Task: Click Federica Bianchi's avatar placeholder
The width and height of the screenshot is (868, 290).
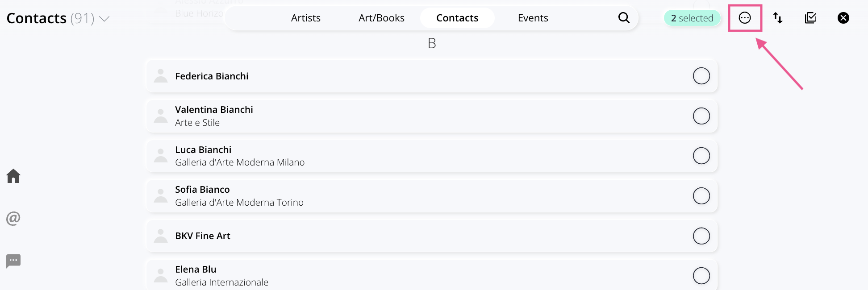Action: pos(161,76)
